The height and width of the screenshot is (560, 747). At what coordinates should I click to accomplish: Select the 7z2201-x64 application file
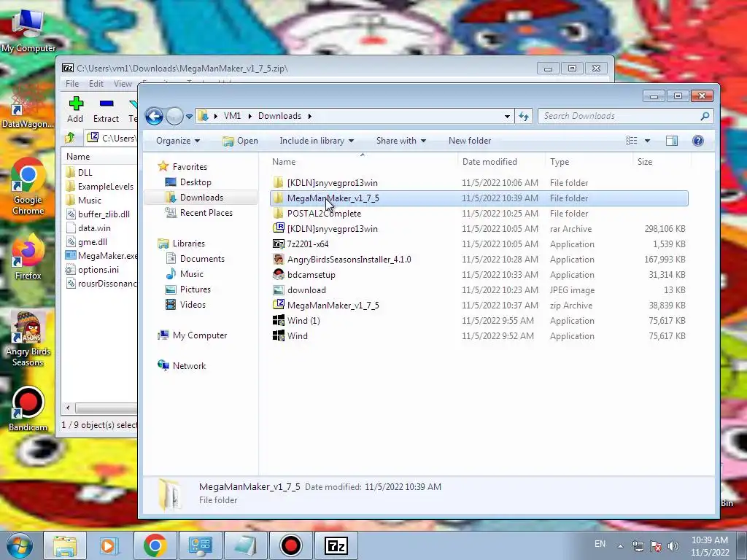(x=479, y=244)
